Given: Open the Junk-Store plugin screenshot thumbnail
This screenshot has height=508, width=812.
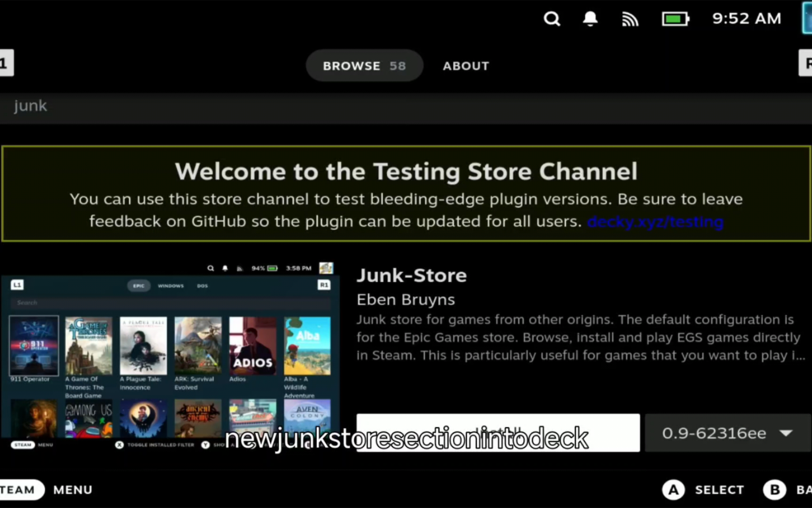Looking at the screenshot, I should (x=170, y=356).
